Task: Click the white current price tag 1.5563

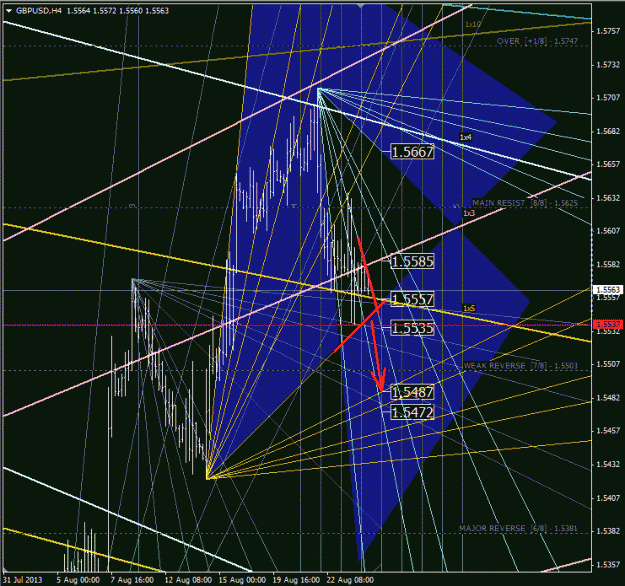Action: coord(607,289)
